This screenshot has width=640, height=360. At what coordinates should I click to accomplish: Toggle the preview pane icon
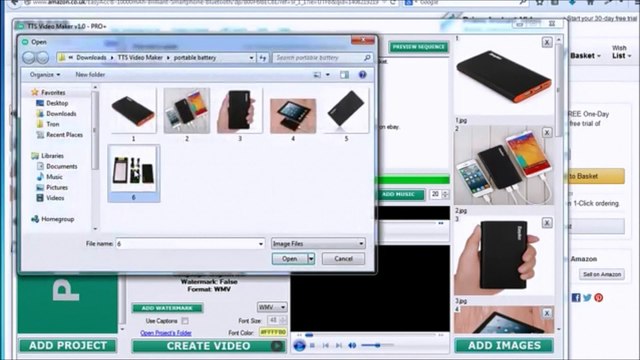coord(344,75)
